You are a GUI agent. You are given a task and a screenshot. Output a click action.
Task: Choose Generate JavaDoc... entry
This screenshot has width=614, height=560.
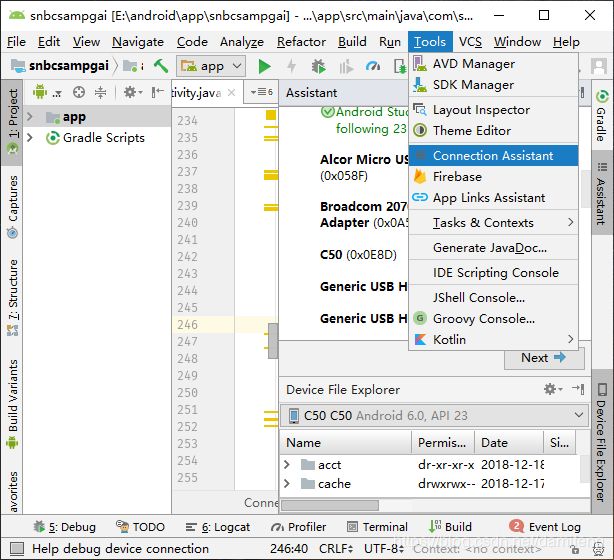[493, 248]
